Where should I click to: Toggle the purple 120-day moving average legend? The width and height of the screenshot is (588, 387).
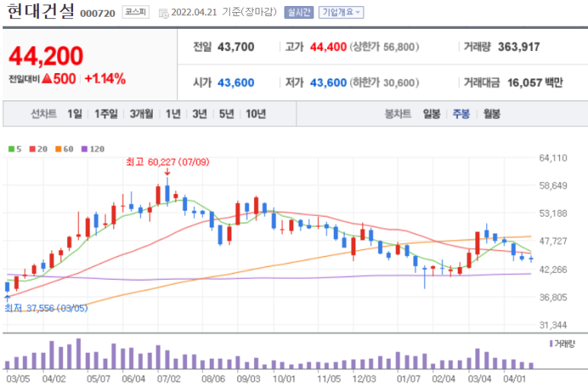pyautogui.click(x=92, y=149)
